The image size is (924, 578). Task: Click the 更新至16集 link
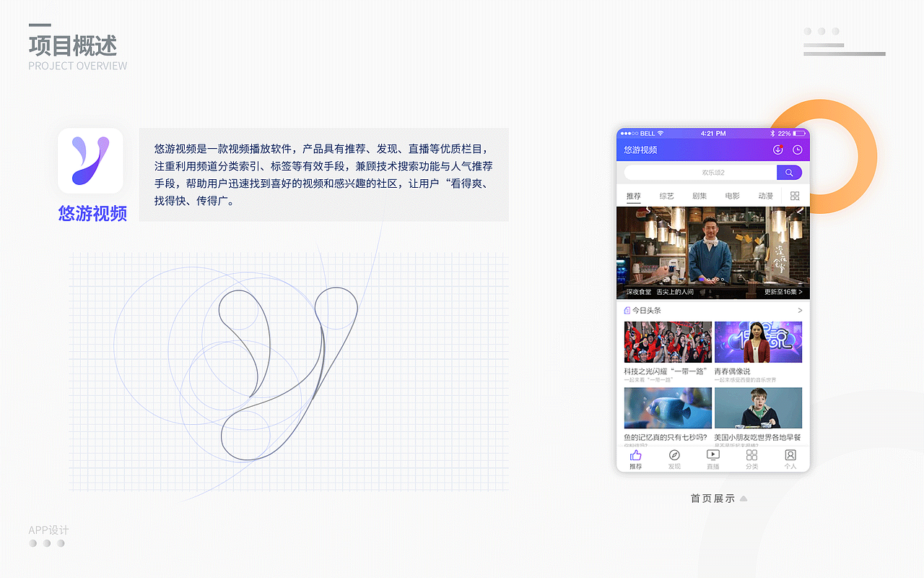(783, 292)
